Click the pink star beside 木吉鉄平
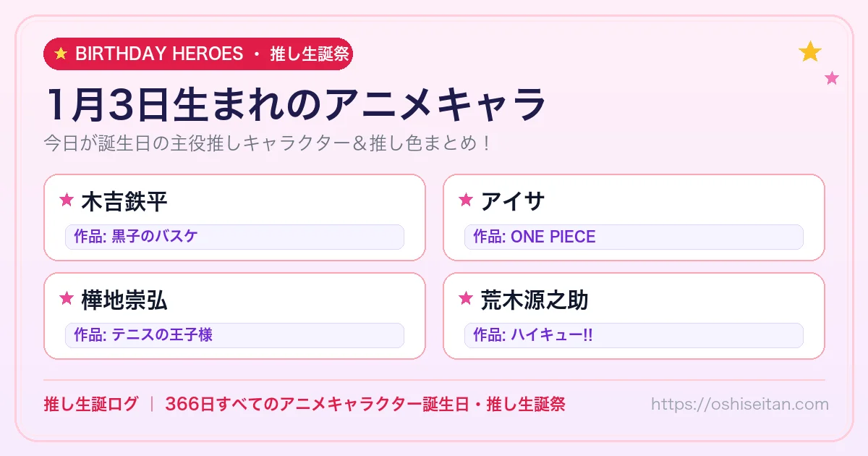868x456 pixels. coord(67,200)
